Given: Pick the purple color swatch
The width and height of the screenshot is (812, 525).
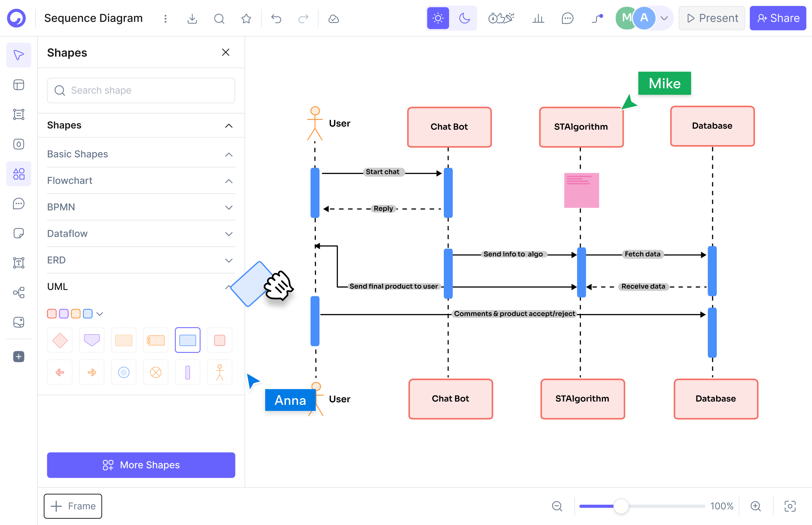Looking at the screenshot, I should [64, 314].
